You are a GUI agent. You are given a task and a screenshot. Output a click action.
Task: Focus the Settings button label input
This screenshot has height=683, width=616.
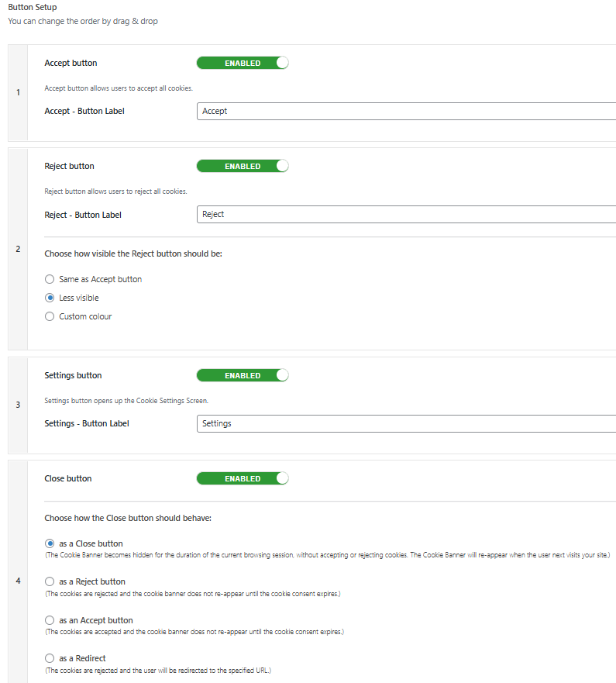[x=406, y=423]
